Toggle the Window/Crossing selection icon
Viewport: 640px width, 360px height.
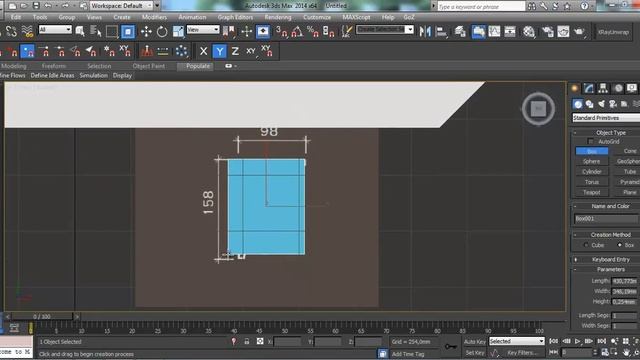tap(128, 31)
